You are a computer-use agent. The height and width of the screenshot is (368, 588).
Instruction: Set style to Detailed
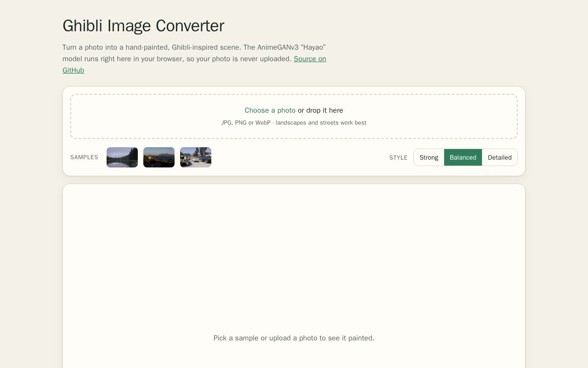[500, 157]
